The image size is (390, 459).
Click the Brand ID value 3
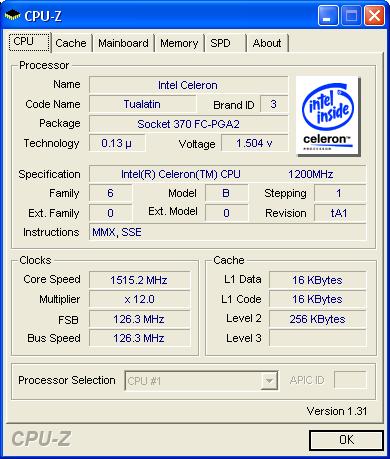tap(274, 104)
